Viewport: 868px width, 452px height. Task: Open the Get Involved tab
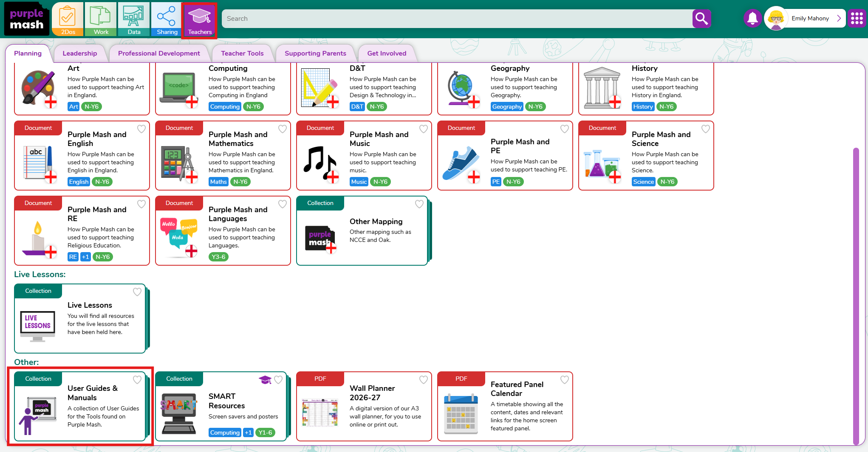click(x=387, y=53)
